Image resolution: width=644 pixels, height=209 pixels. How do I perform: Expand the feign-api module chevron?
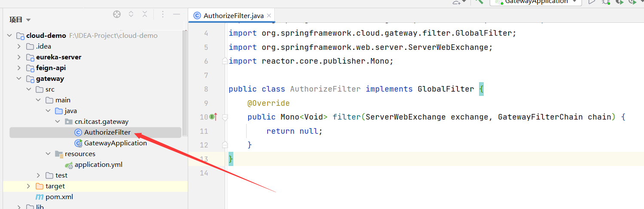coord(19,68)
